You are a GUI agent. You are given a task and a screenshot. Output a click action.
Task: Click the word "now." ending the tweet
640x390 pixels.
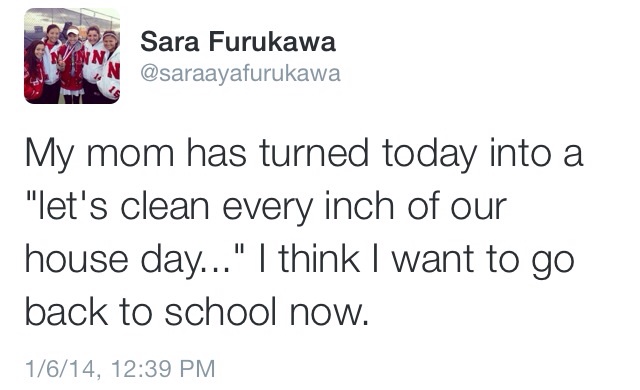pyautogui.click(x=329, y=313)
